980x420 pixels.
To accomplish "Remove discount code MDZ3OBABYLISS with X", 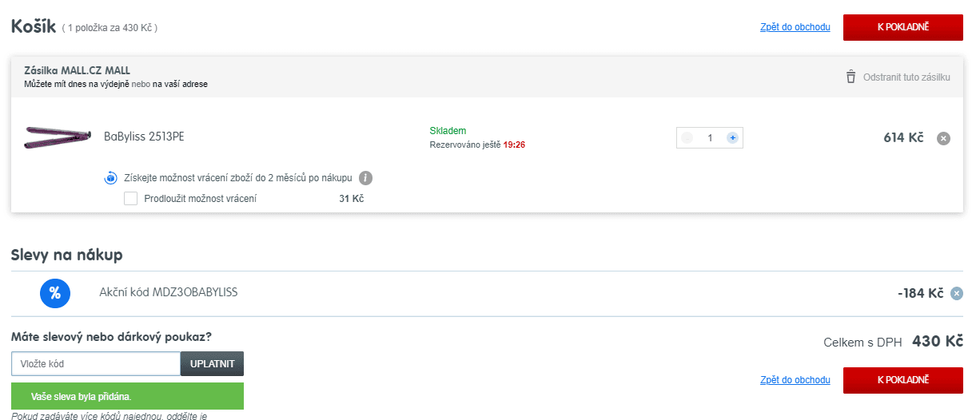I will pyautogui.click(x=957, y=293).
